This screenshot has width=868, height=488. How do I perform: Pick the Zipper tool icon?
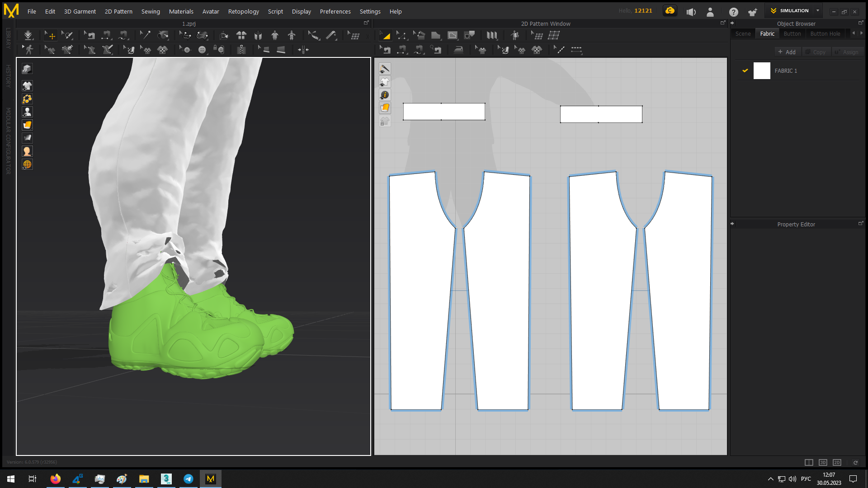241,50
